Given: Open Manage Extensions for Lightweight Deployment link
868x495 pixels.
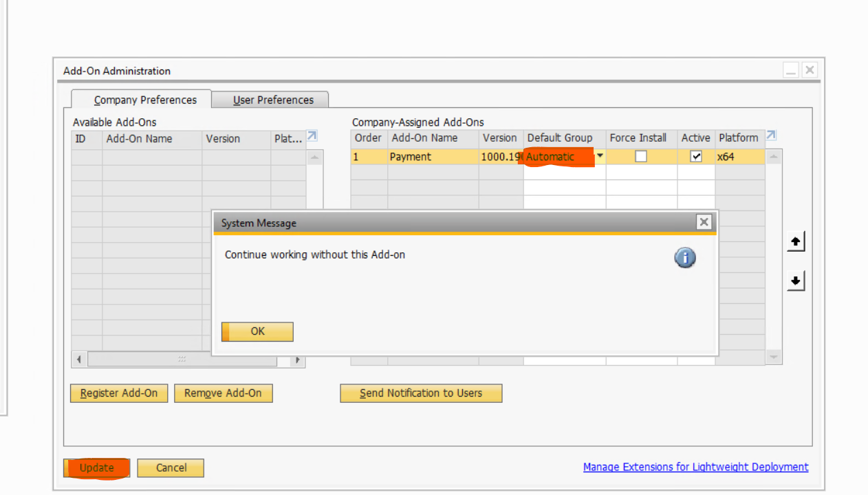Looking at the screenshot, I should tap(696, 467).
